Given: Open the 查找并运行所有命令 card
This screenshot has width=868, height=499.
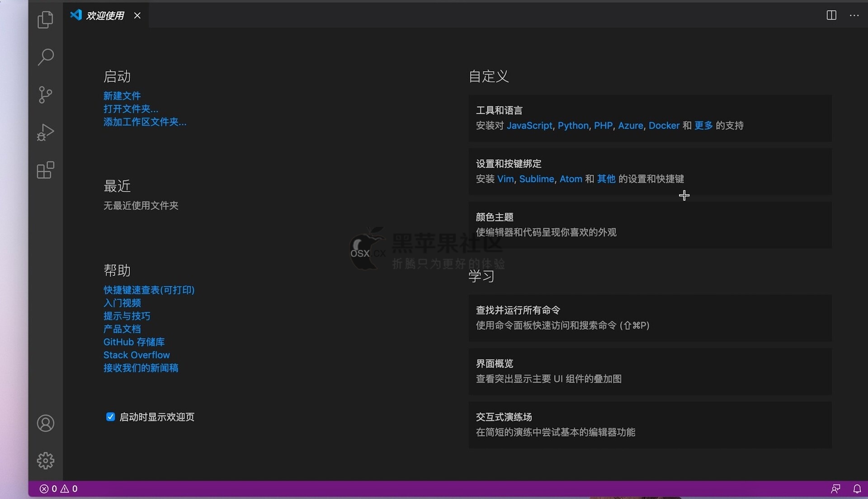Looking at the screenshot, I should click(x=650, y=318).
